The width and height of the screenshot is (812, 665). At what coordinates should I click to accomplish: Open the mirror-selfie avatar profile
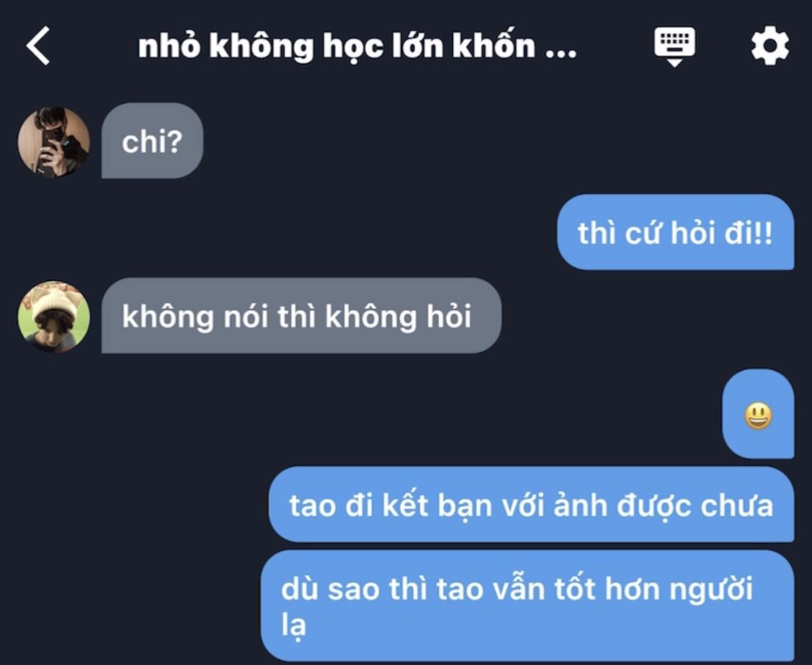(54, 142)
